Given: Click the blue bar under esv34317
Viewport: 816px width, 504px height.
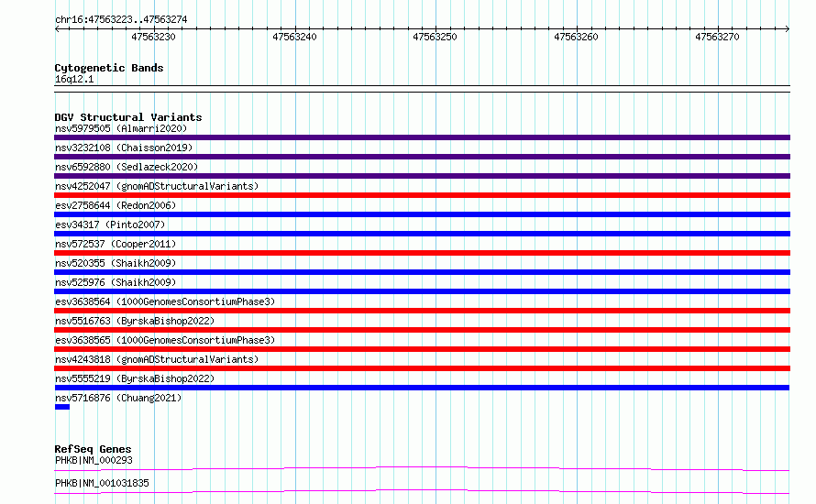Looking at the screenshot, I should [422, 234].
